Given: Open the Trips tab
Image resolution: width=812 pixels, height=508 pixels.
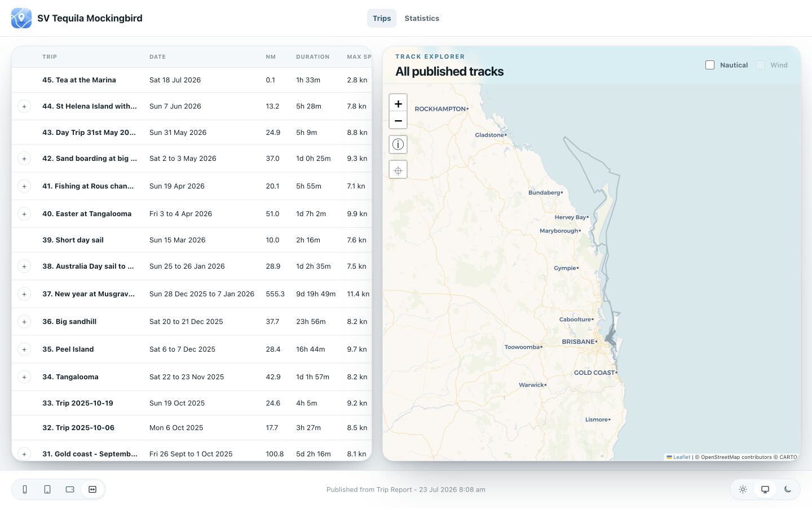Looking at the screenshot, I should point(382,18).
